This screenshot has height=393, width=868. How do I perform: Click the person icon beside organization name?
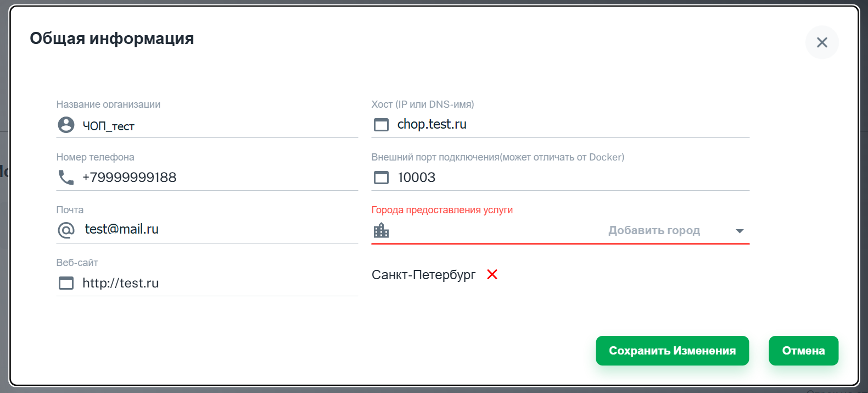(66, 125)
